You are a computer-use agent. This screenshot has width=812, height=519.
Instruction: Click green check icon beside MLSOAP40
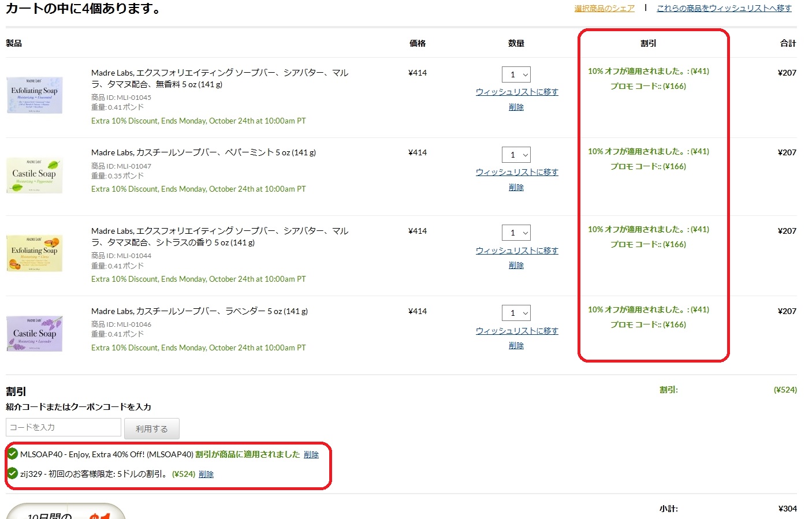click(x=12, y=454)
